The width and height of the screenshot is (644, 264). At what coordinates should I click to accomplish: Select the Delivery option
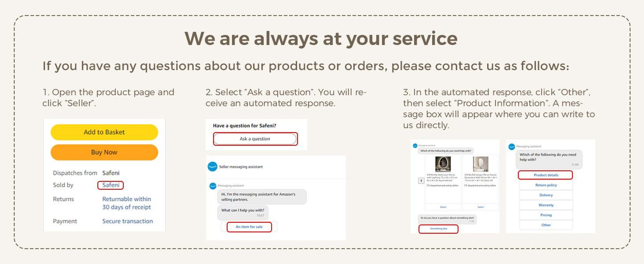coord(546,195)
